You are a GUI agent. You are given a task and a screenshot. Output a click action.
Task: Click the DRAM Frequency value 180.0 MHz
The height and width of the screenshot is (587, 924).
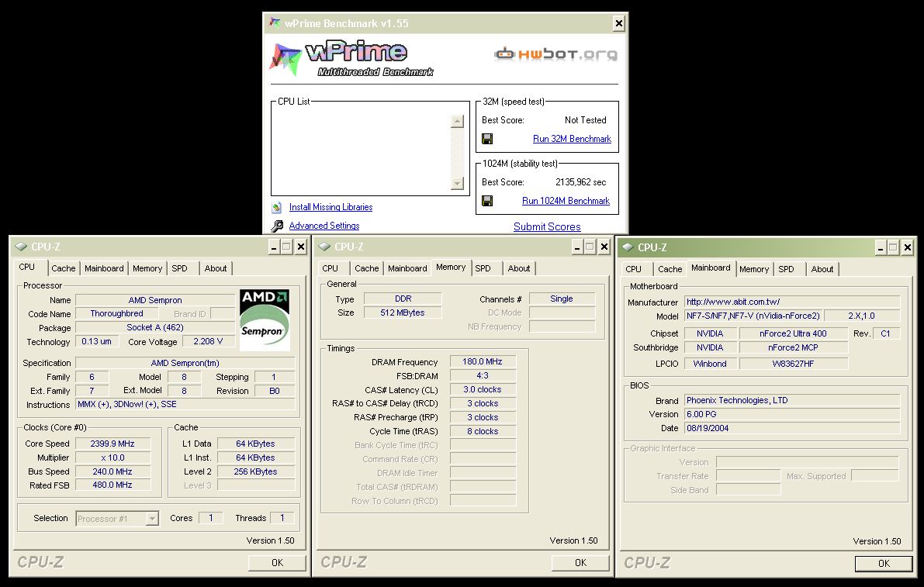click(483, 361)
